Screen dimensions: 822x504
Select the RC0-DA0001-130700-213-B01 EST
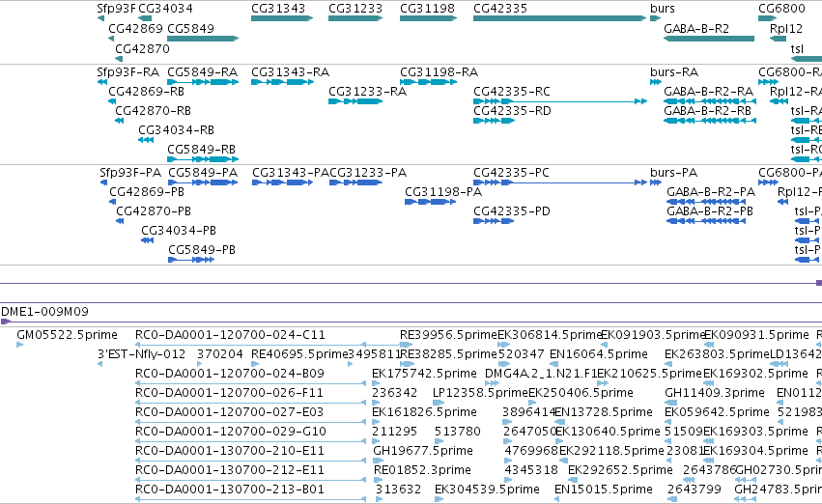[230, 490]
